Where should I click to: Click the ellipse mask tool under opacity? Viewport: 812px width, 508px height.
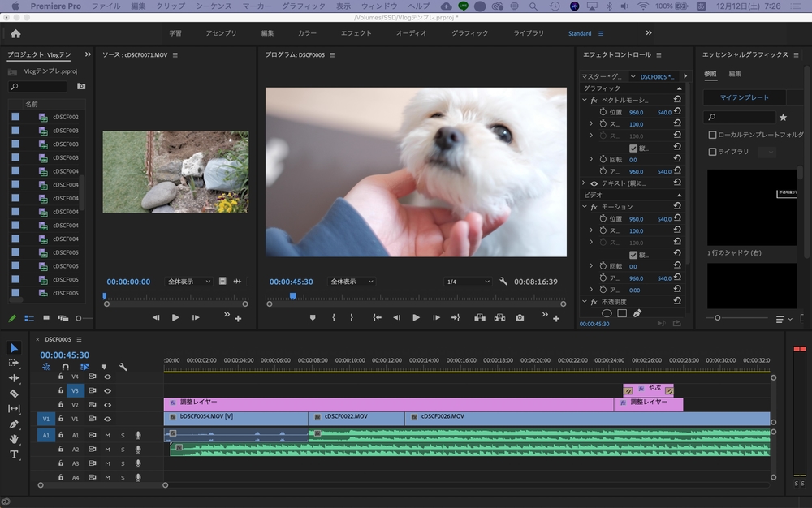point(607,313)
